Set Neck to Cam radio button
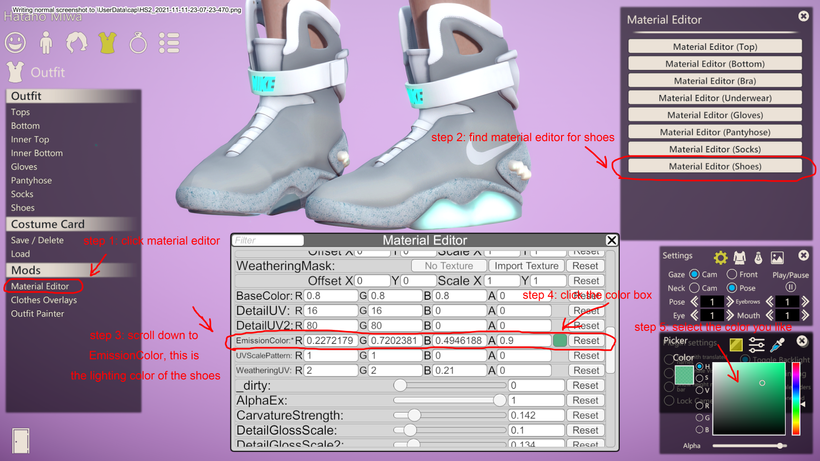820x461 pixels. [x=694, y=287]
